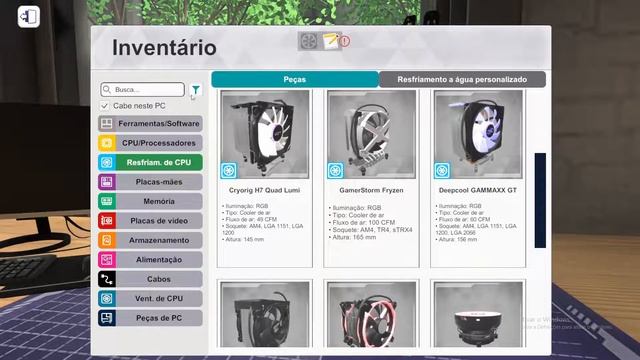The image size is (640, 360).
Task: Select Ferramentas/Software category
Action: pyautogui.click(x=150, y=123)
